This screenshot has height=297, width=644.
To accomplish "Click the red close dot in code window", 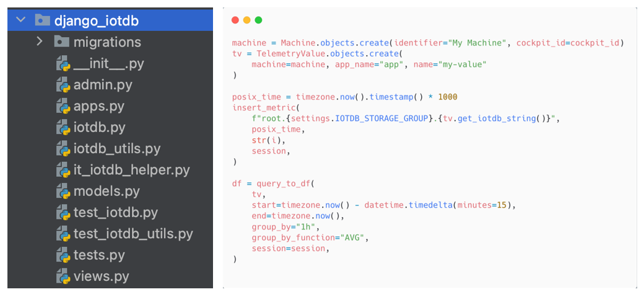I will coord(235,20).
